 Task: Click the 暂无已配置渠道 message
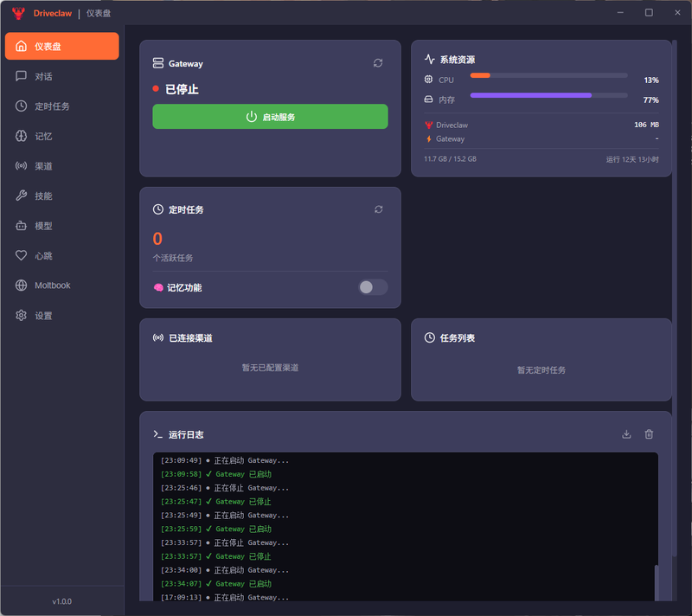coord(270,368)
